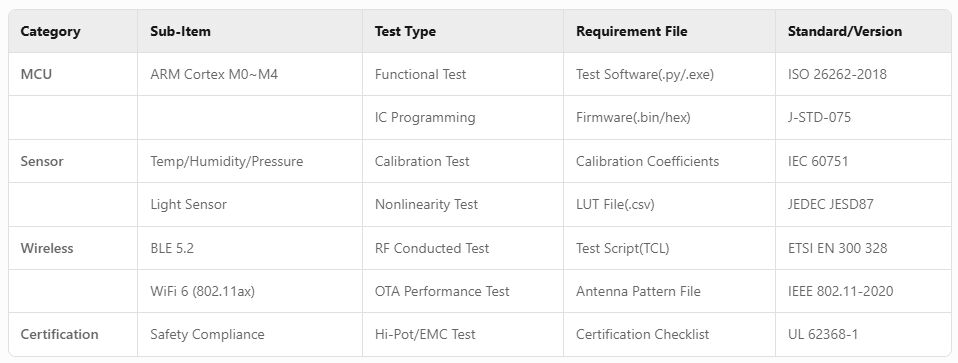Select the RF Conducted Test cell
Viewport: 958px width, 363px height.
coord(463,248)
